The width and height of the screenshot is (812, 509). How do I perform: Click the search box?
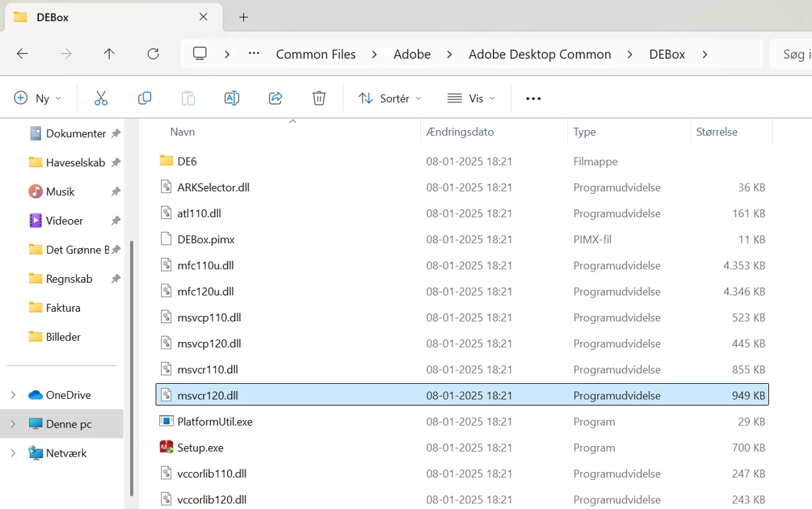(x=791, y=54)
